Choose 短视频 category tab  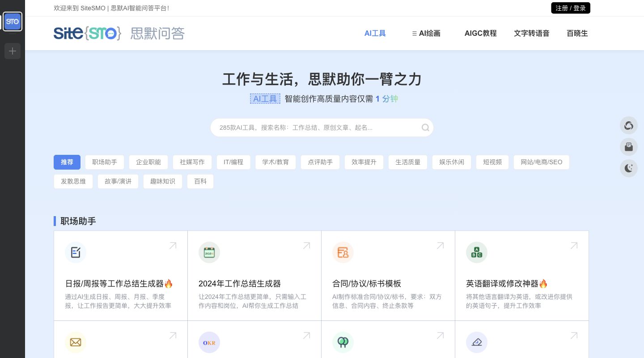(492, 162)
